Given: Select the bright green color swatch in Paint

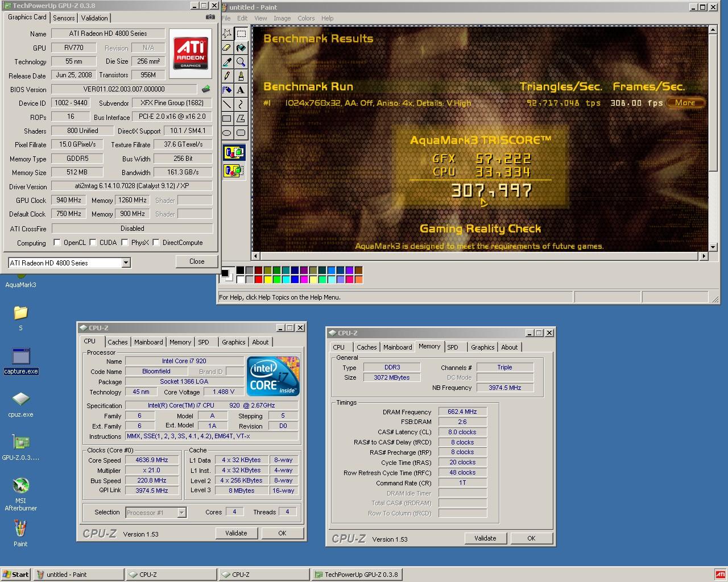Looking at the screenshot, I should pyautogui.click(x=276, y=279).
